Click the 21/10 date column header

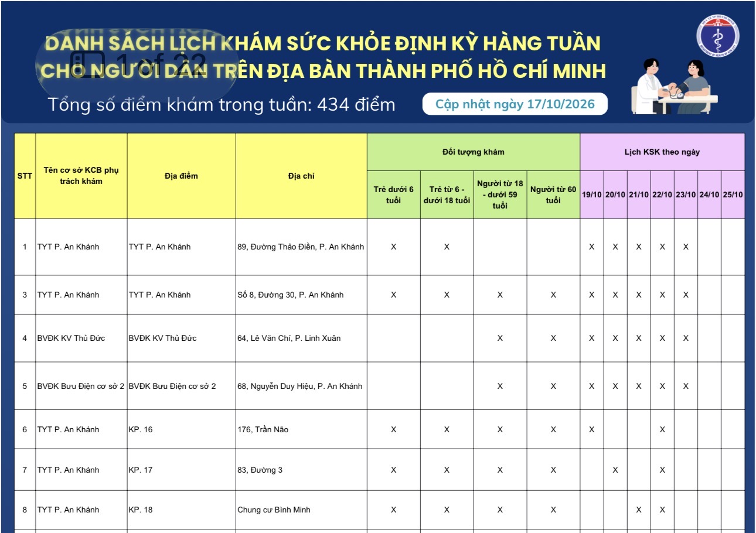point(639,195)
